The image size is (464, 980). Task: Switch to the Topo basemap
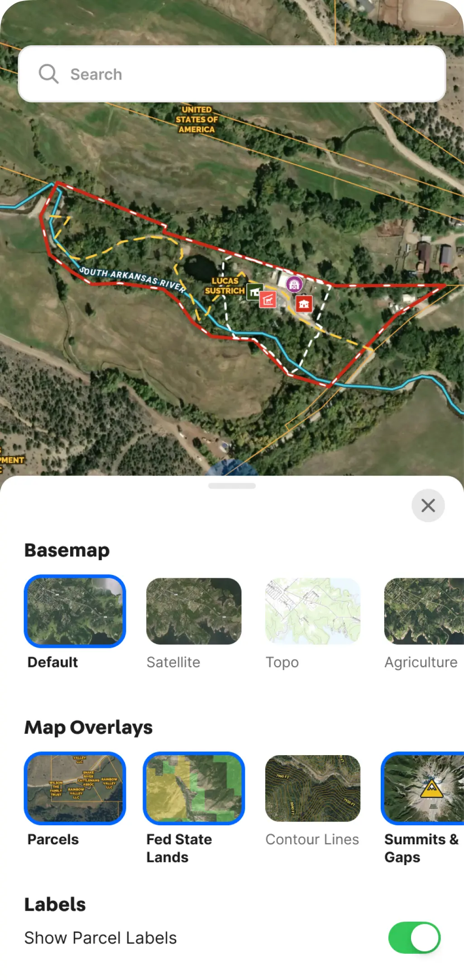point(312,611)
